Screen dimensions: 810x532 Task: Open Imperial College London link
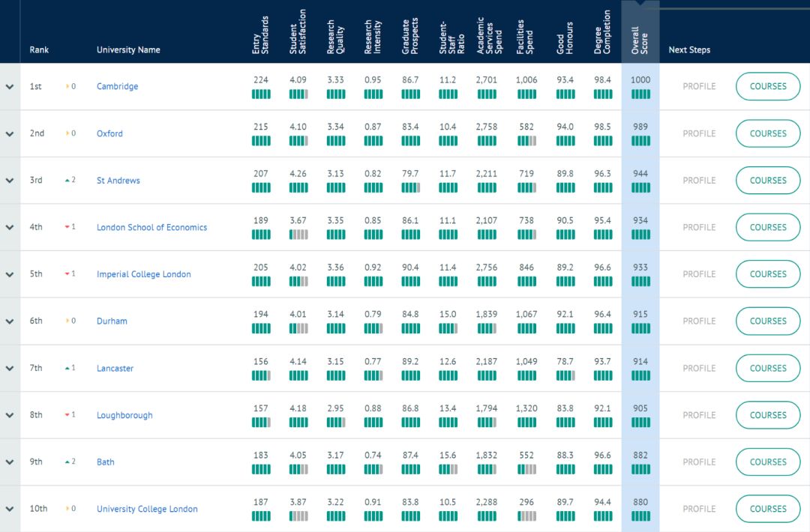143,274
